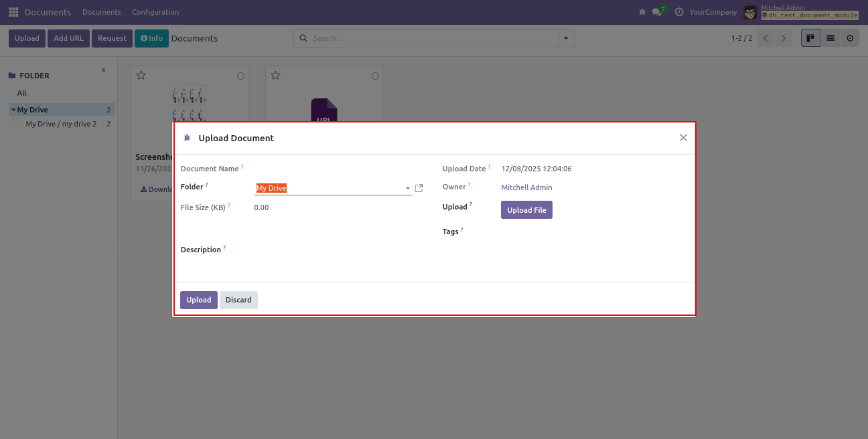868x439 pixels.
Task: Click the Folder input field
Action: coord(328,188)
